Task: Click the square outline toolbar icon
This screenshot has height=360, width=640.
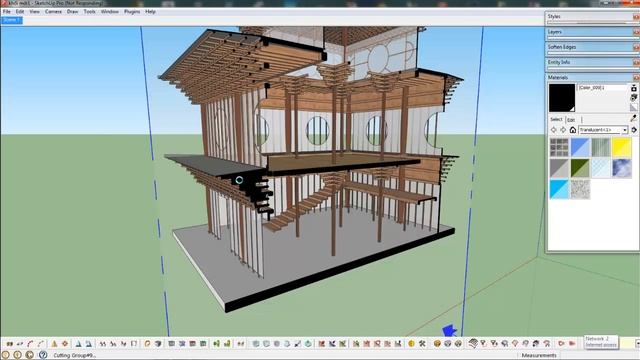Action: pos(134,344)
